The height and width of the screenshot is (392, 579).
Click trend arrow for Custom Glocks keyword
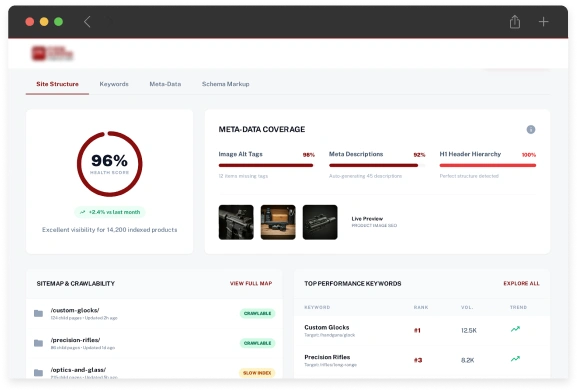pos(515,329)
